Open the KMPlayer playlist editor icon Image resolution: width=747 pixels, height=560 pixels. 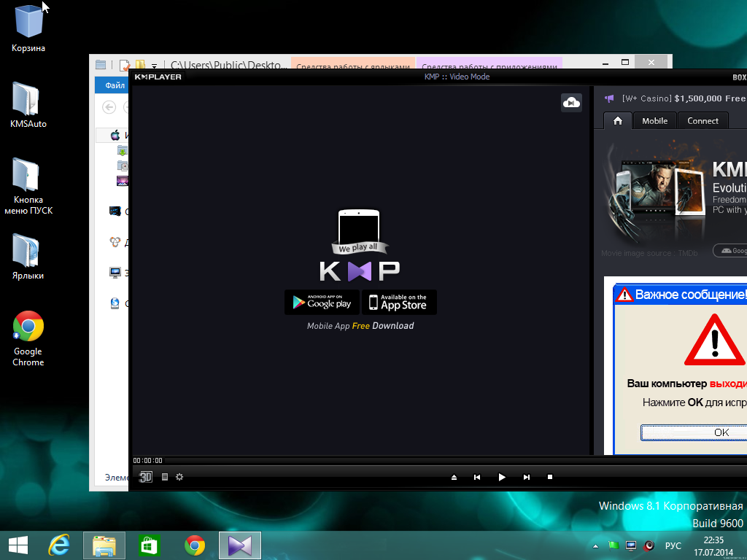click(165, 477)
